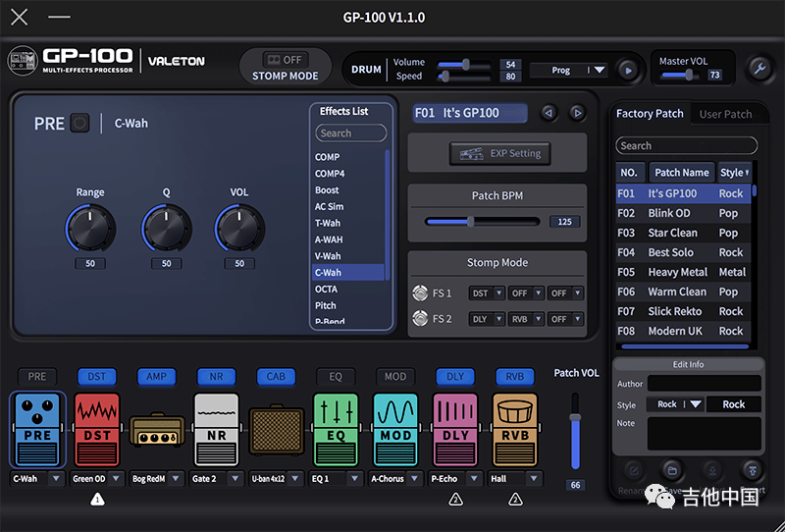785x532 pixels.
Task: Select the red DST pedal
Action: click(x=97, y=430)
